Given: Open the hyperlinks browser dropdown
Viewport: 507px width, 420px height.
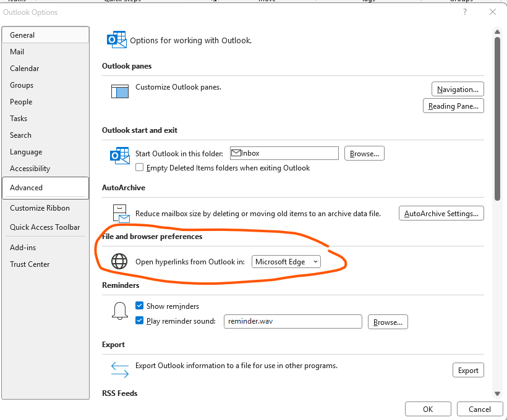Looking at the screenshot, I should 286,262.
